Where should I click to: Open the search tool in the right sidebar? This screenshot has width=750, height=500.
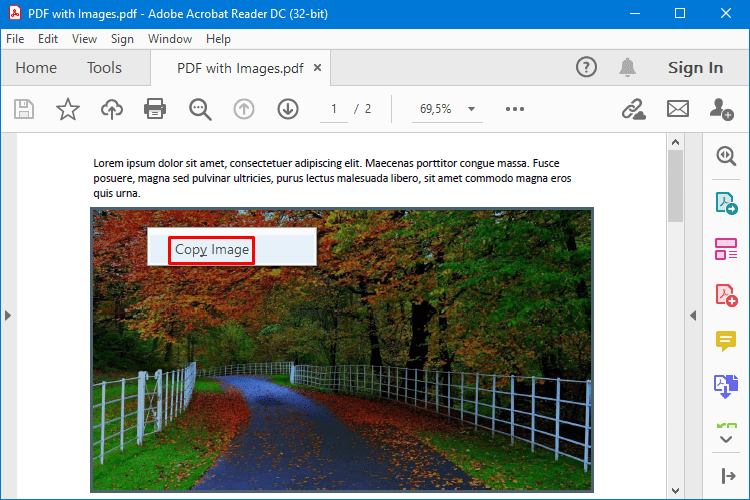(726, 156)
